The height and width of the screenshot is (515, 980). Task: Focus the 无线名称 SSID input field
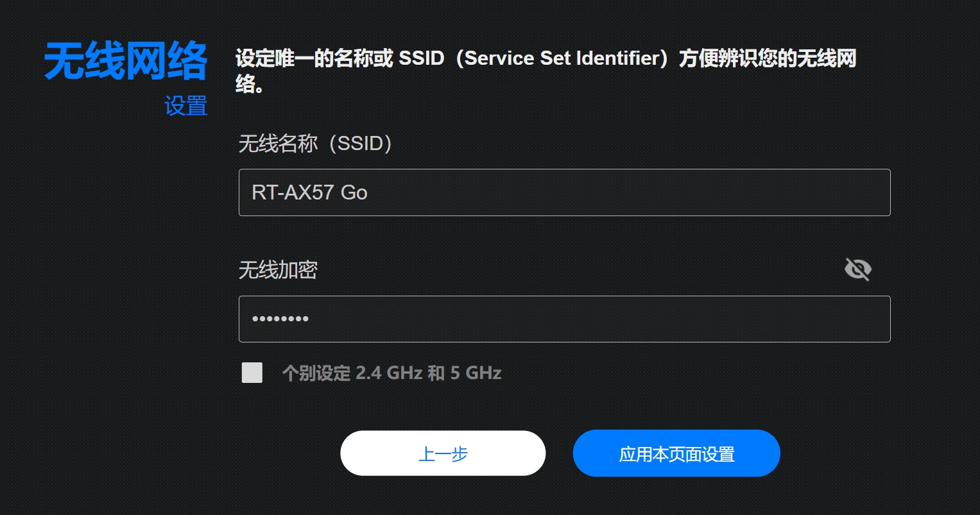(x=565, y=192)
